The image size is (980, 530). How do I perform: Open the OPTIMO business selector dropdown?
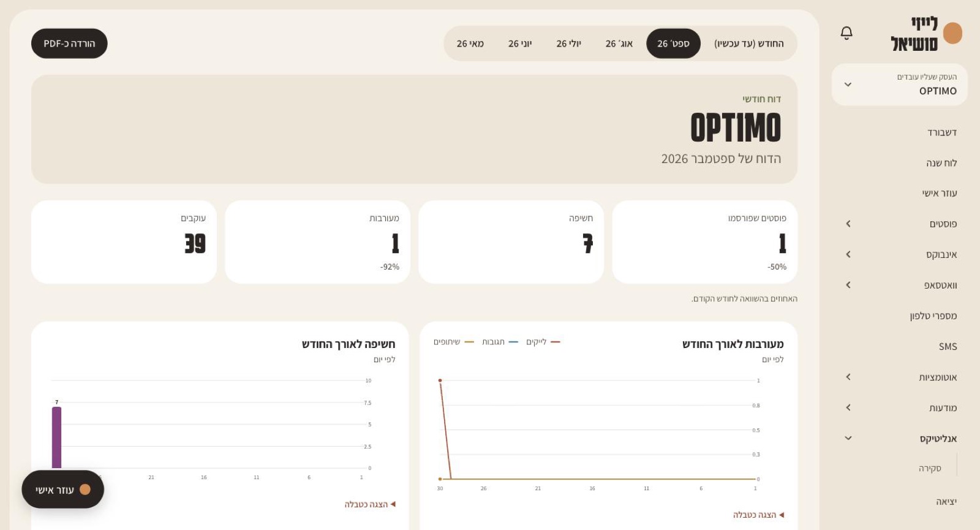[899, 85]
